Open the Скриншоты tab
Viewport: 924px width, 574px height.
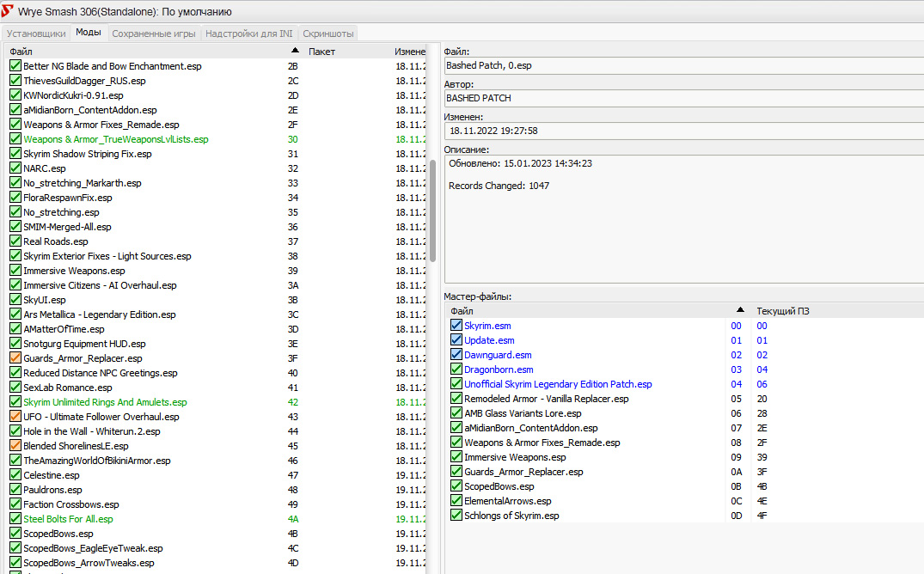point(328,34)
